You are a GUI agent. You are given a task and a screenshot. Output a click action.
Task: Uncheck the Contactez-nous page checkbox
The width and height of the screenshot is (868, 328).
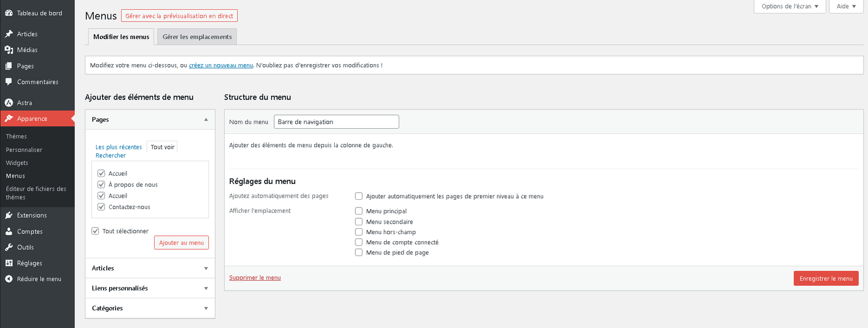[101, 206]
